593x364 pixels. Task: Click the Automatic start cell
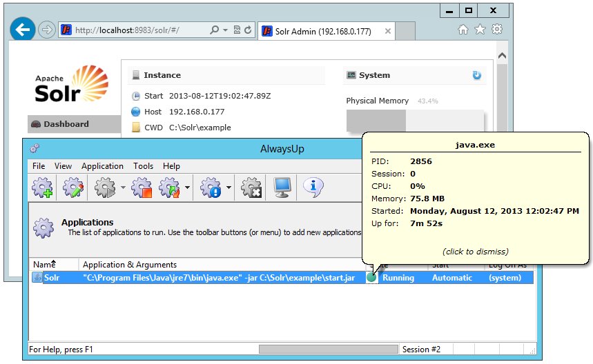(x=452, y=278)
